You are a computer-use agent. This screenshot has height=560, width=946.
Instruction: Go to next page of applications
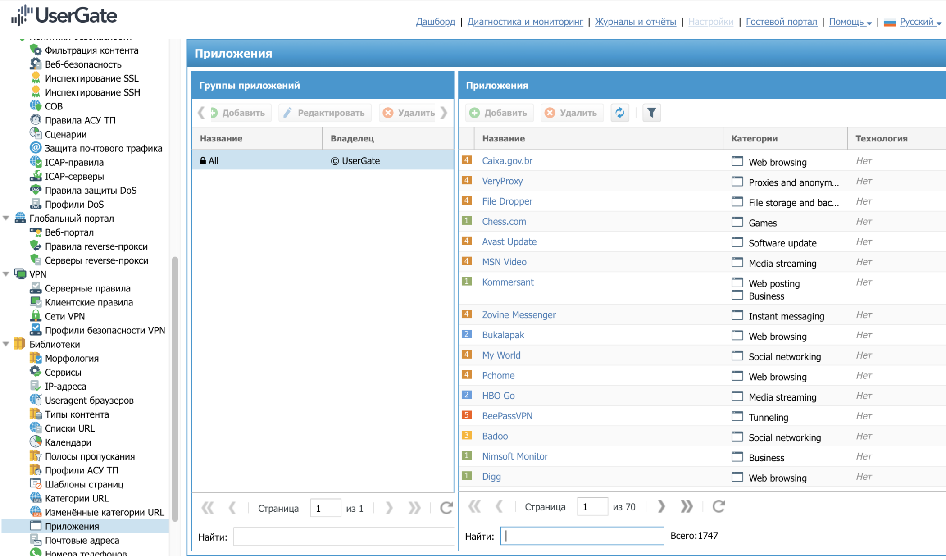(661, 507)
